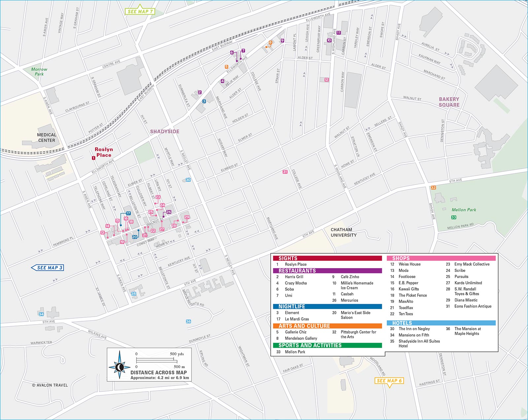Select pink marker 12 near Carron Way

click(x=326, y=80)
